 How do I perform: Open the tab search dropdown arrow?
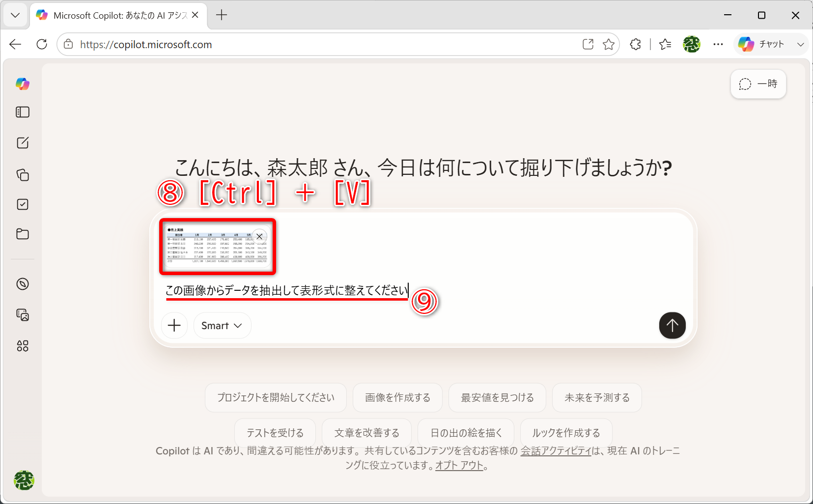coord(15,15)
